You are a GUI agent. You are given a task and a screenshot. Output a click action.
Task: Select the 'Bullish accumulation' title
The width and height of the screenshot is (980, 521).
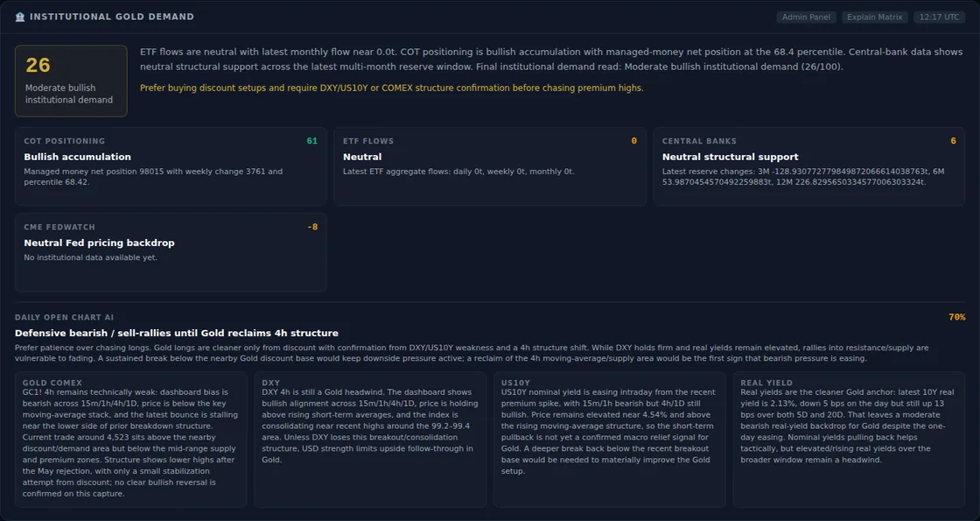(x=78, y=157)
